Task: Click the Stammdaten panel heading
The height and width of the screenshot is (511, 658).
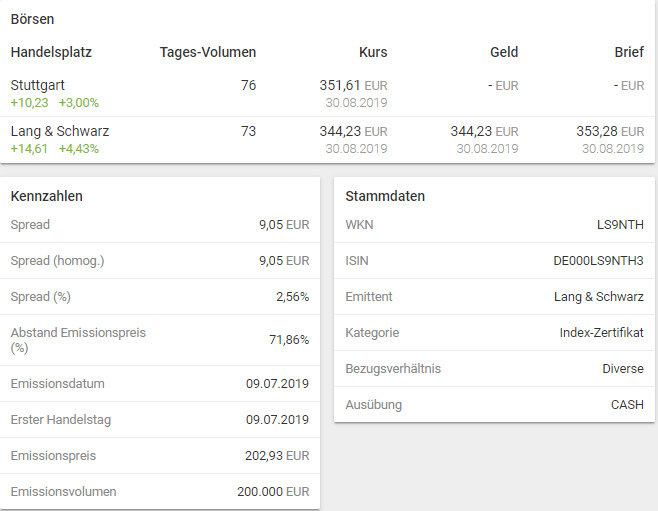Action: 385,196
